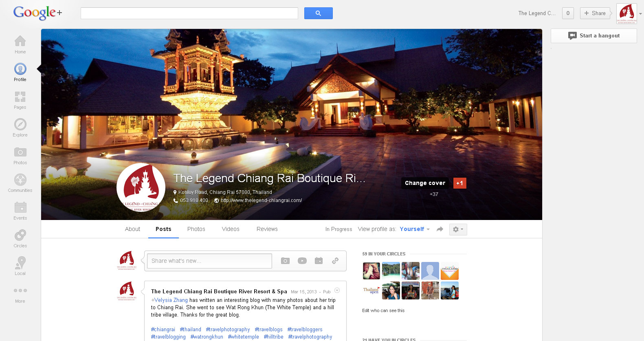
Task: Click Edit who can see this
Action: 383,310
